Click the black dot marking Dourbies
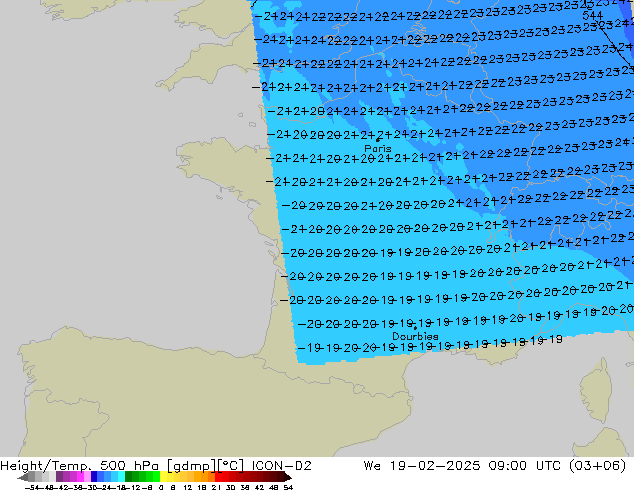The height and width of the screenshot is (490, 634). (x=415, y=328)
